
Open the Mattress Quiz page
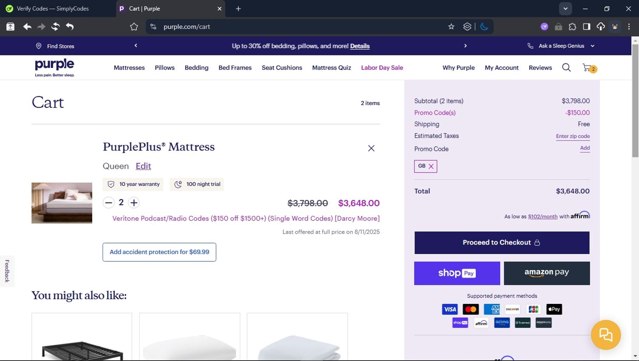[331, 68]
